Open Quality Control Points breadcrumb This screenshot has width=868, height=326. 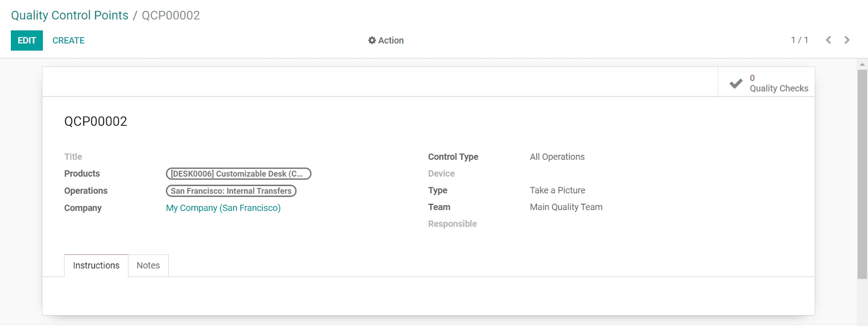69,15
